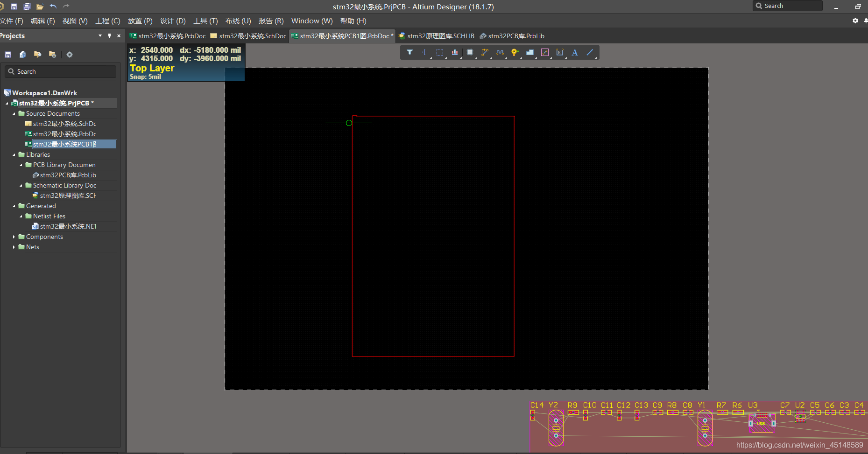This screenshot has height=454, width=868.
Task: Click the Projects panel search field
Action: coord(61,71)
